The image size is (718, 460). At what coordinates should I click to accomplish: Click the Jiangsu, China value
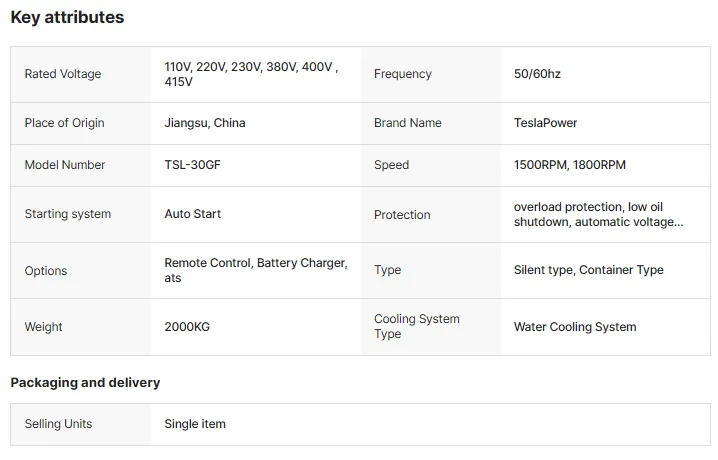pyautogui.click(x=205, y=123)
